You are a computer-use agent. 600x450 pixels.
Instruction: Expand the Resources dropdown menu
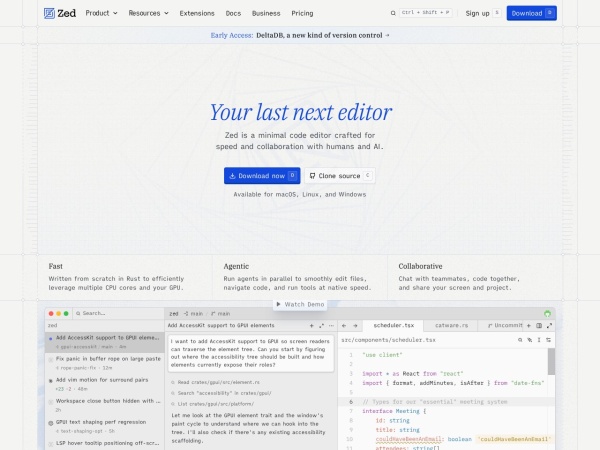(148, 13)
